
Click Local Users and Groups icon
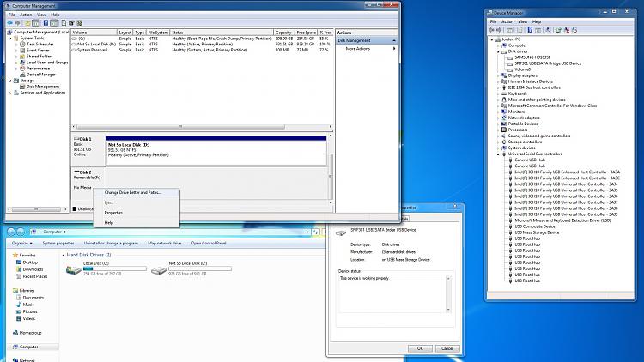pos(22,63)
